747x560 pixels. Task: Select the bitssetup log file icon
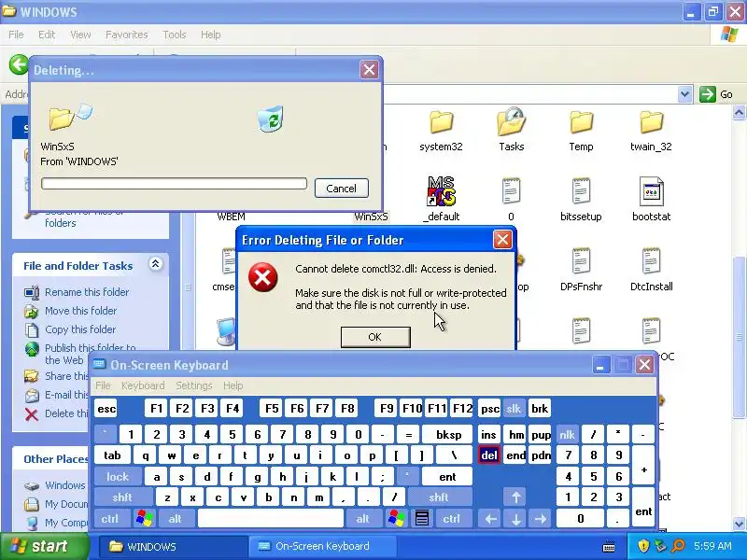581,191
